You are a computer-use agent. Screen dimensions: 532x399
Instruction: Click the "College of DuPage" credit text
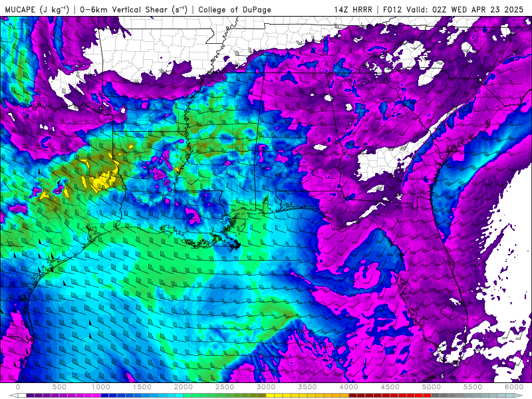point(235,9)
